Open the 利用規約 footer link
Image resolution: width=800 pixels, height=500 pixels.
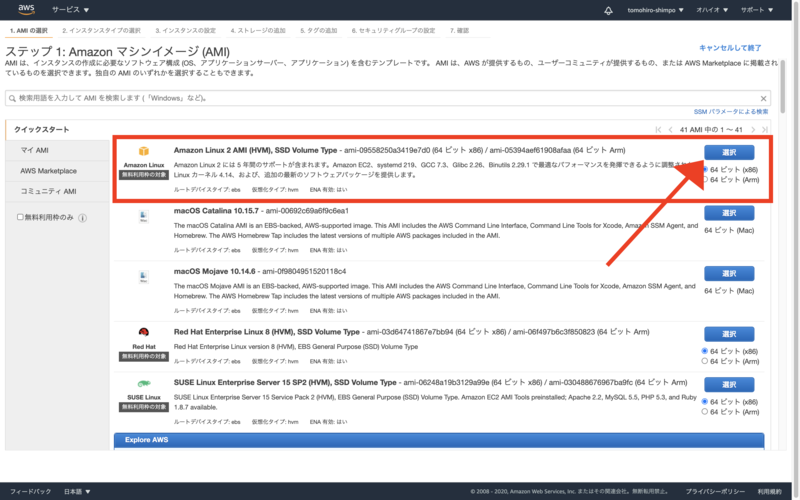pos(769,491)
